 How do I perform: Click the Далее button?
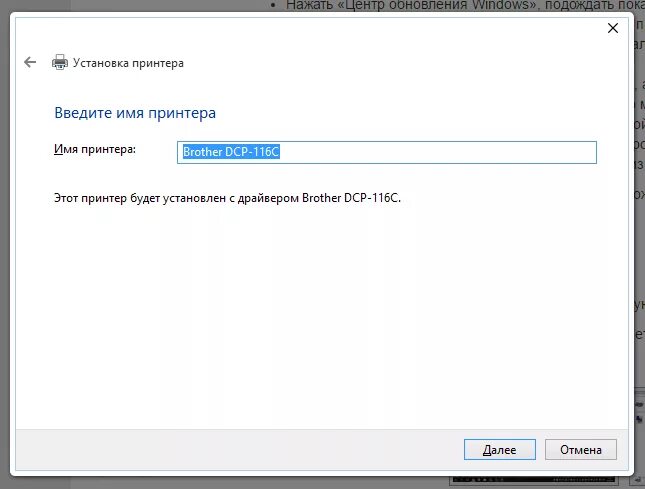[499, 450]
